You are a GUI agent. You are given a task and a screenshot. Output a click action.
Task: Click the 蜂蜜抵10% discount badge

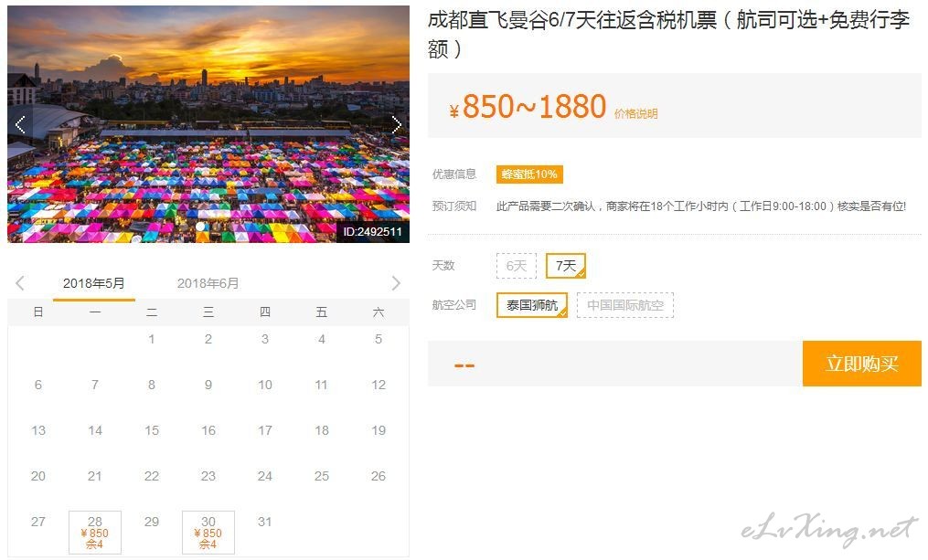coord(529,174)
